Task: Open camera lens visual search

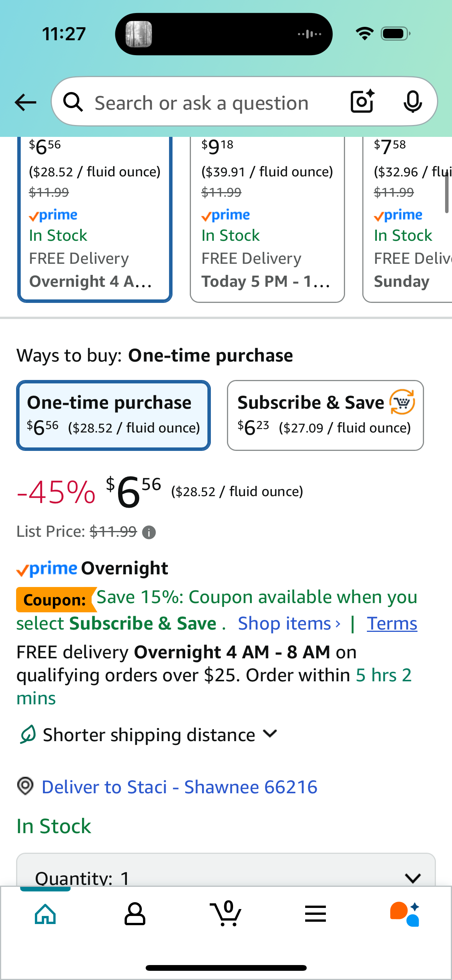Action: [x=362, y=102]
